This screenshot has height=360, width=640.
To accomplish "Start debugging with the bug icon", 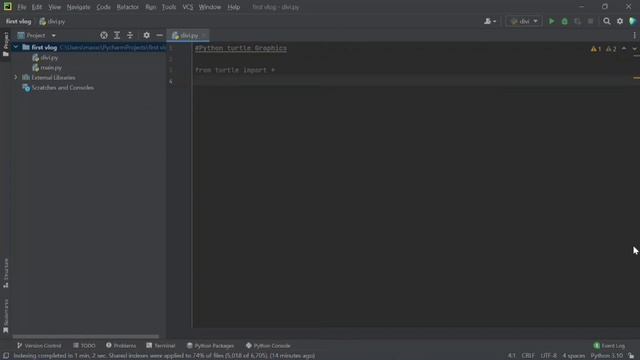I will tap(564, 21).
